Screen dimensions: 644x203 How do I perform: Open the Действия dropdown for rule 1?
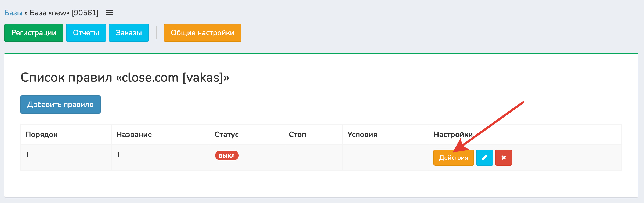pyautogui.click(x=453, y=158)
